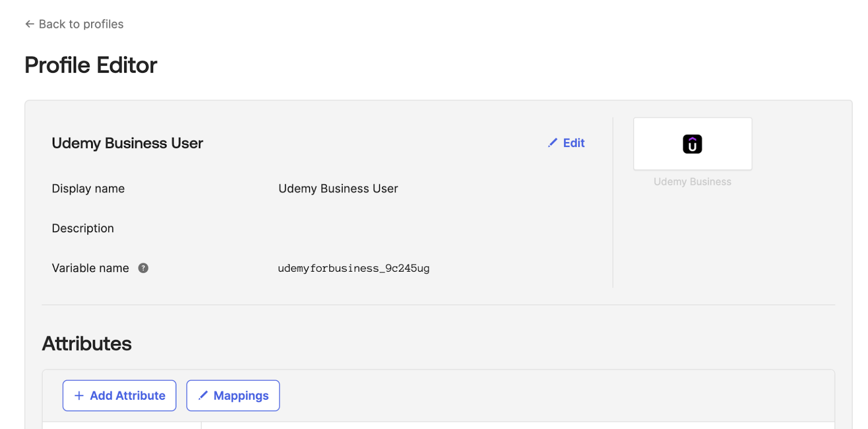Click the plus icon in Add Attribute
Screen dimensions: 868x429
[x=79, y=395]
